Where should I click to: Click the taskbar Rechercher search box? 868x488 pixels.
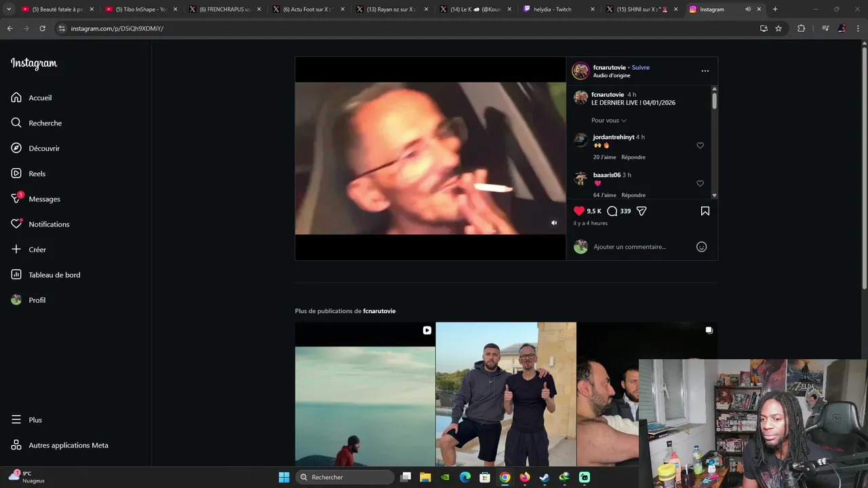coord(345,477)
